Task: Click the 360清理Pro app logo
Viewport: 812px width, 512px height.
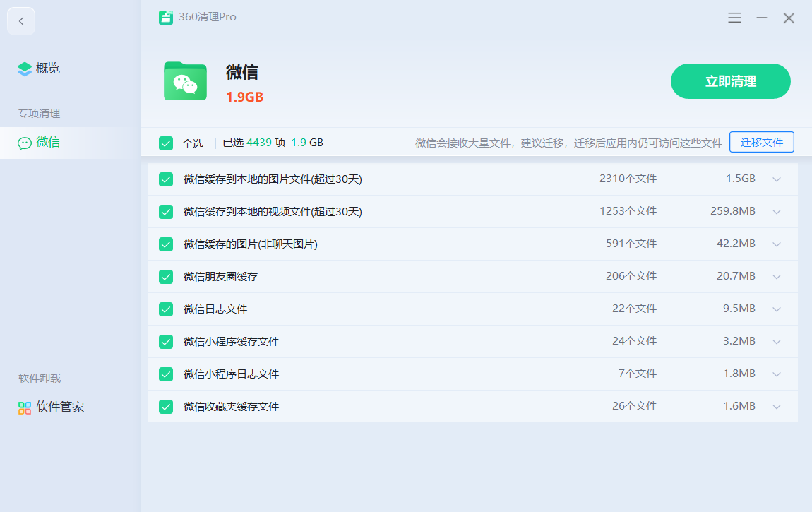Action: click(x=166, y=17)
